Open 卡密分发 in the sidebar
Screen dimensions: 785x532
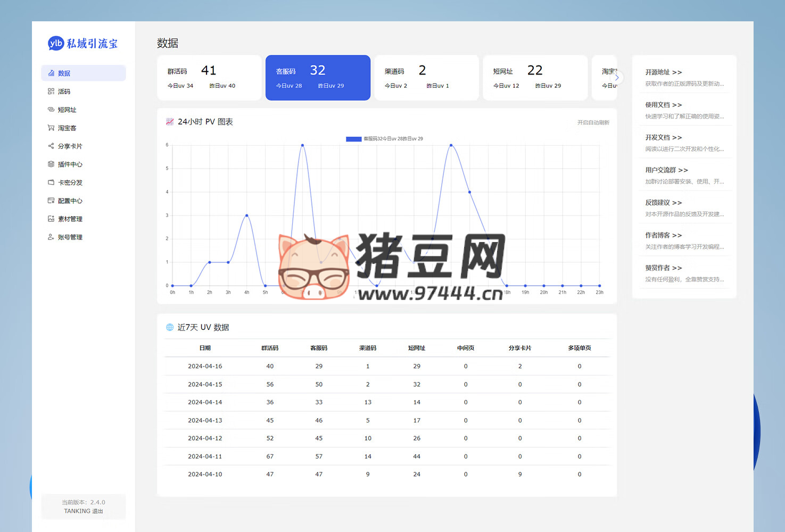[x=84, y=182]
